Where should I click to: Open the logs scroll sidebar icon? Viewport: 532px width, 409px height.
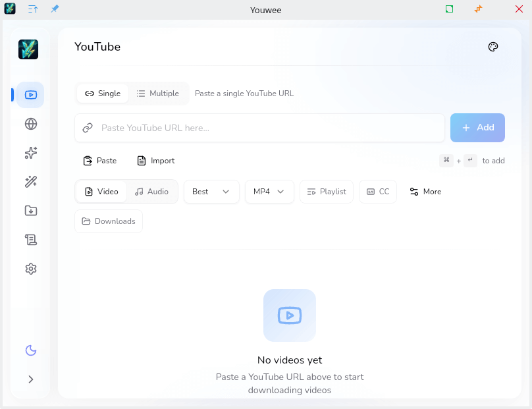pyautogui.click(x=30, y=240)
